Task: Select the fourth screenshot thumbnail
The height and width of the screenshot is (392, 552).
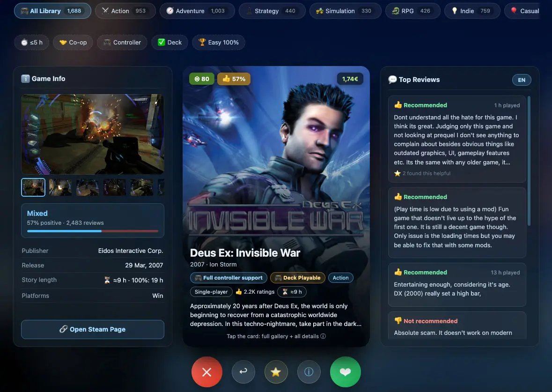Action: [114, 187]
